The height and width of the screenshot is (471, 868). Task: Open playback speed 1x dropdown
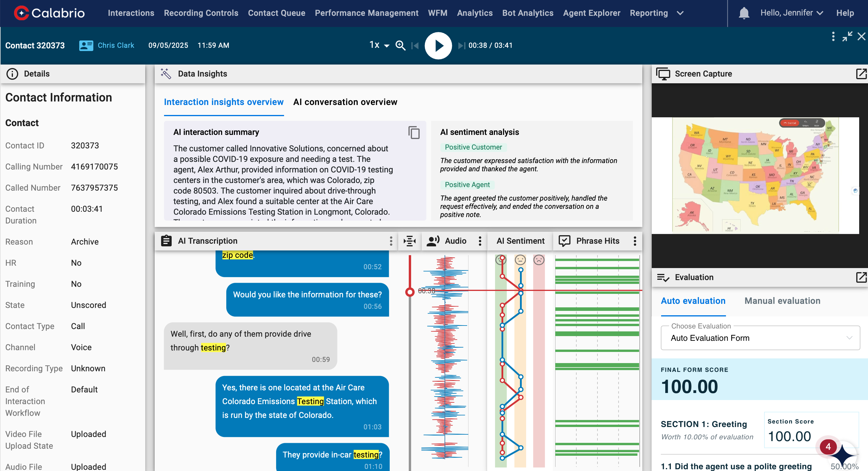[379, 45]
